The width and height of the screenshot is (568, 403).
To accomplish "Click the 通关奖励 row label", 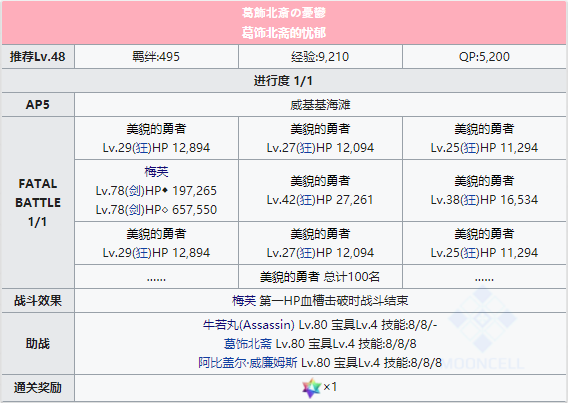I will pos(38,388).
